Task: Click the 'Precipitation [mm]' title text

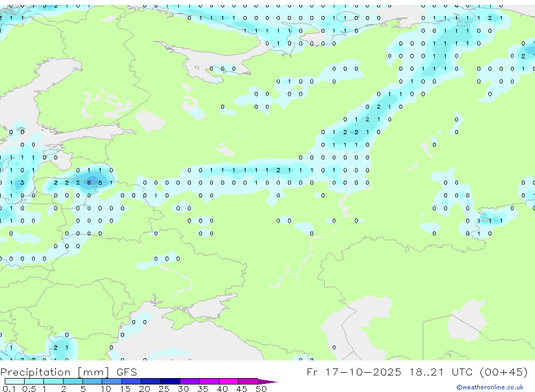Action: click(x=55, y=372)
